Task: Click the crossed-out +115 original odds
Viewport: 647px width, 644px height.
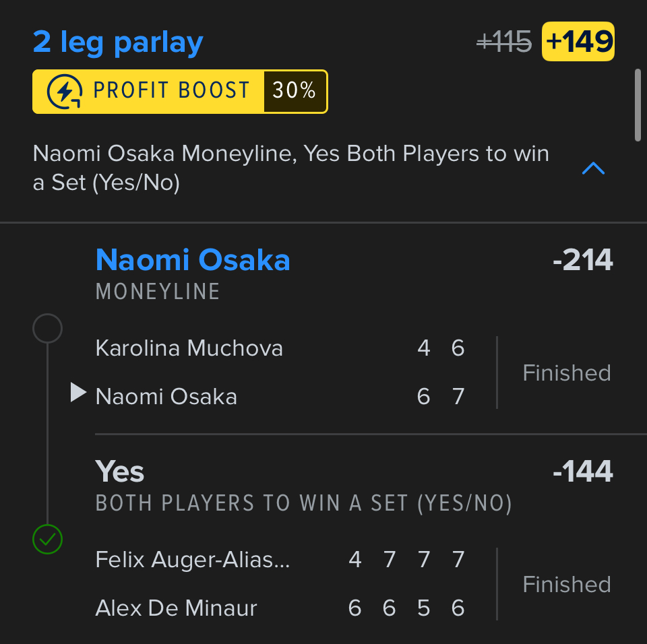Action: tap(504, 43)
